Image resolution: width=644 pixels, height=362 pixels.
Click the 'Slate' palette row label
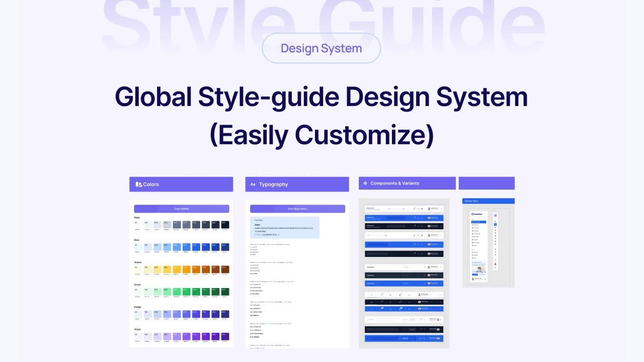tap(137, 218)
